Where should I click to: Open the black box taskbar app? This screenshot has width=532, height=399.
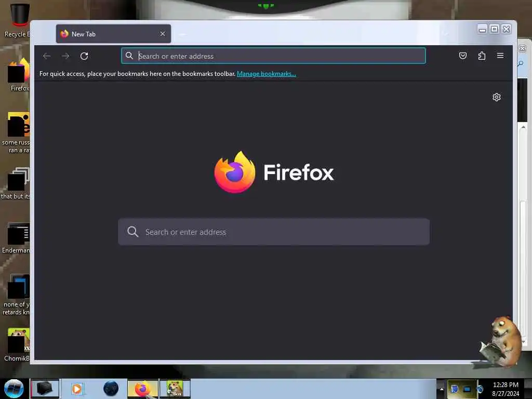(x=45, y=389)
